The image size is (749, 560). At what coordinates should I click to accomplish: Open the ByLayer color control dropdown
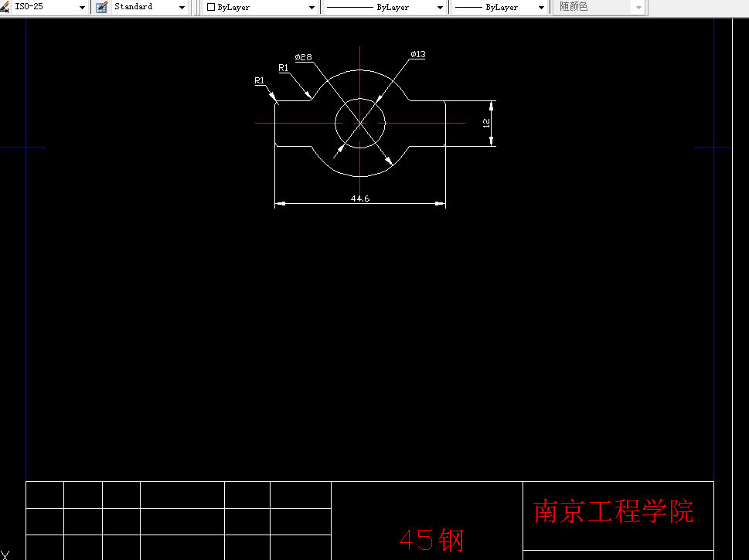[x=260, y=7]
